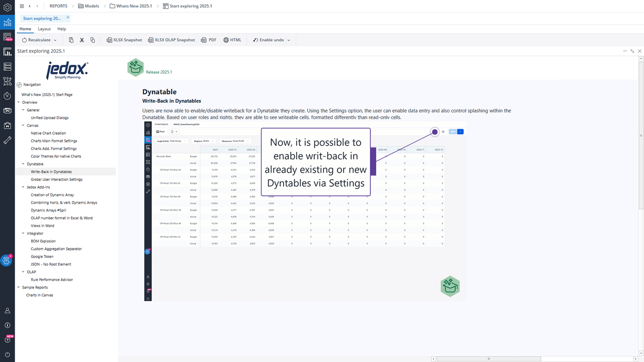The height and width of the screenshot is (362, 644).
Task: Export an XLSX Snapshot
Action: [124, 40]
